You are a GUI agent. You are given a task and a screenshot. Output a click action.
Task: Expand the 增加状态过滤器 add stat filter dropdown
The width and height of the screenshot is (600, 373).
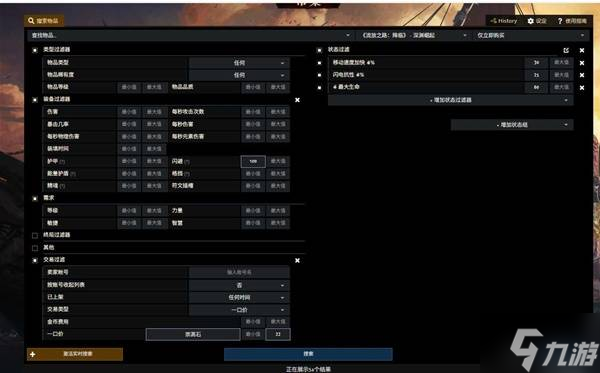pos(451,100)
